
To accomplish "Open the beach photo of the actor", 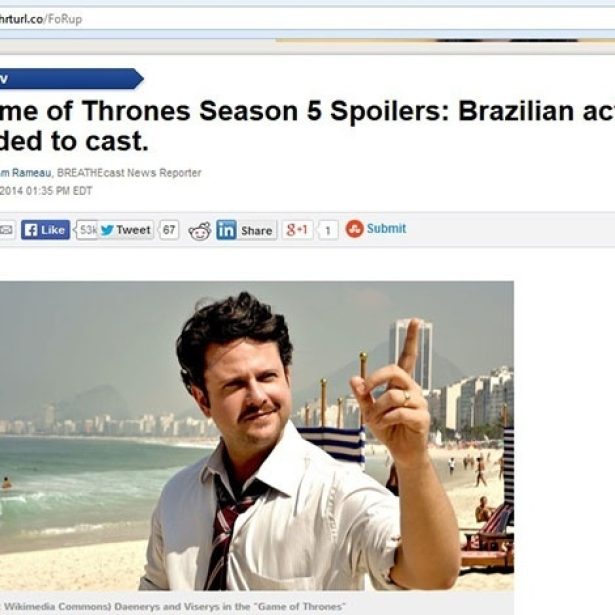I will point(257,435).
